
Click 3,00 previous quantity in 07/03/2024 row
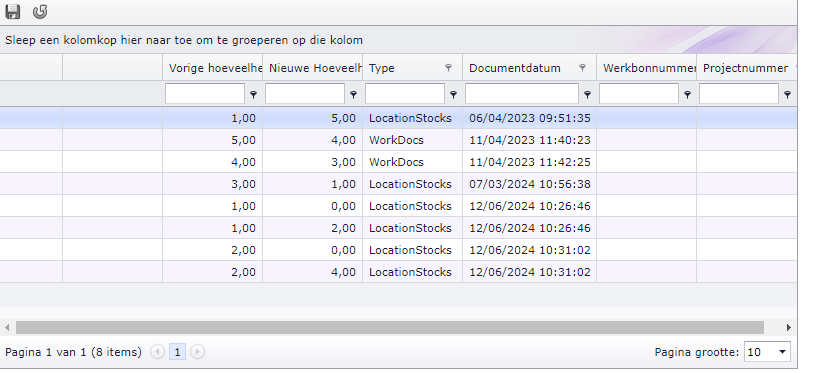(x=243, y=184)
